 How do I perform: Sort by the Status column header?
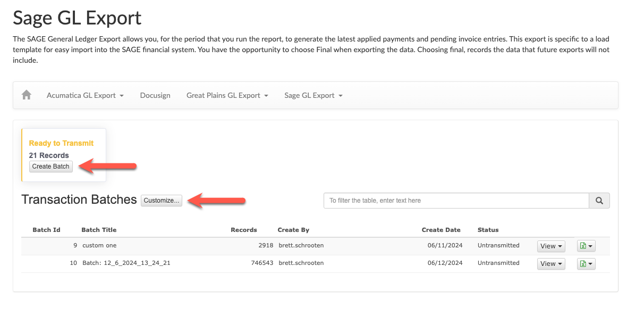(488, 230)
